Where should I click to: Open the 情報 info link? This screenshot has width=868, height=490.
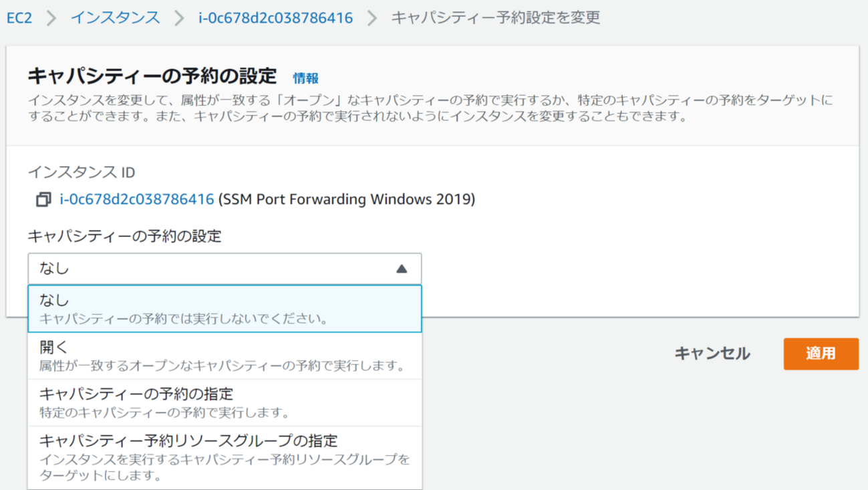305,78
